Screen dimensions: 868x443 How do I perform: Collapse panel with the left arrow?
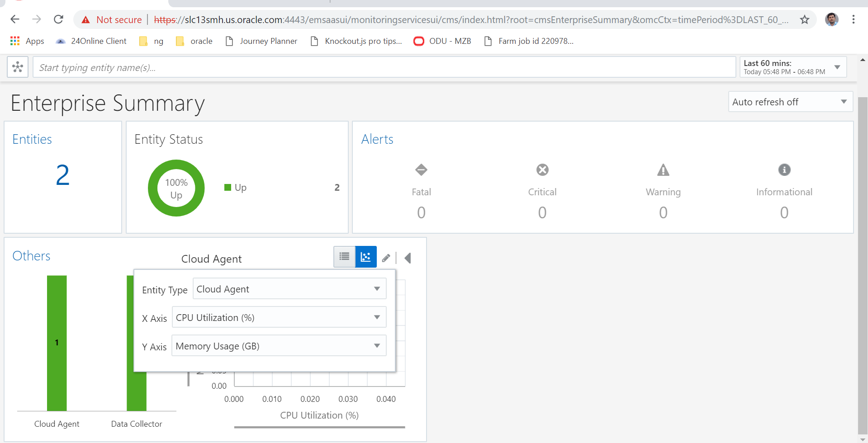click(x=408, y=258)
